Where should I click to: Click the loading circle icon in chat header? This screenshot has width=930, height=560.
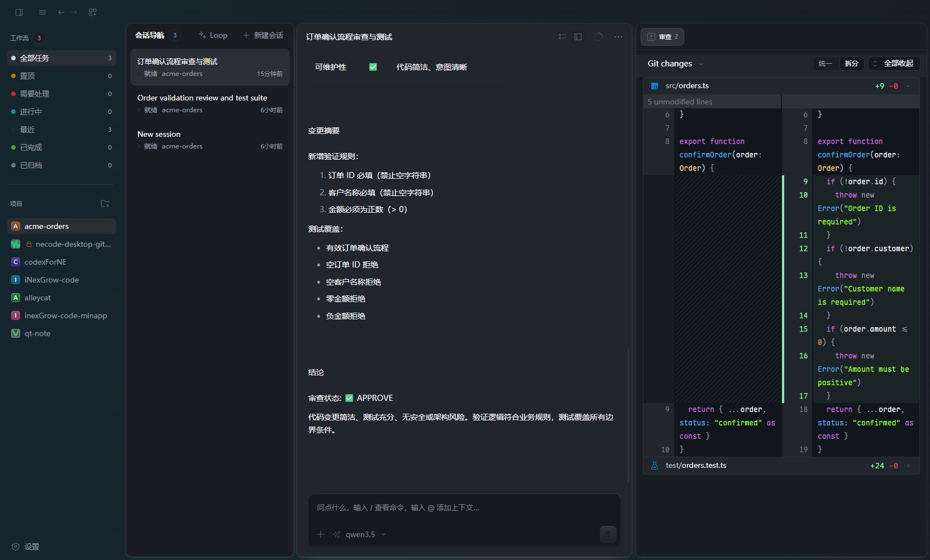[x=598, y=37]
